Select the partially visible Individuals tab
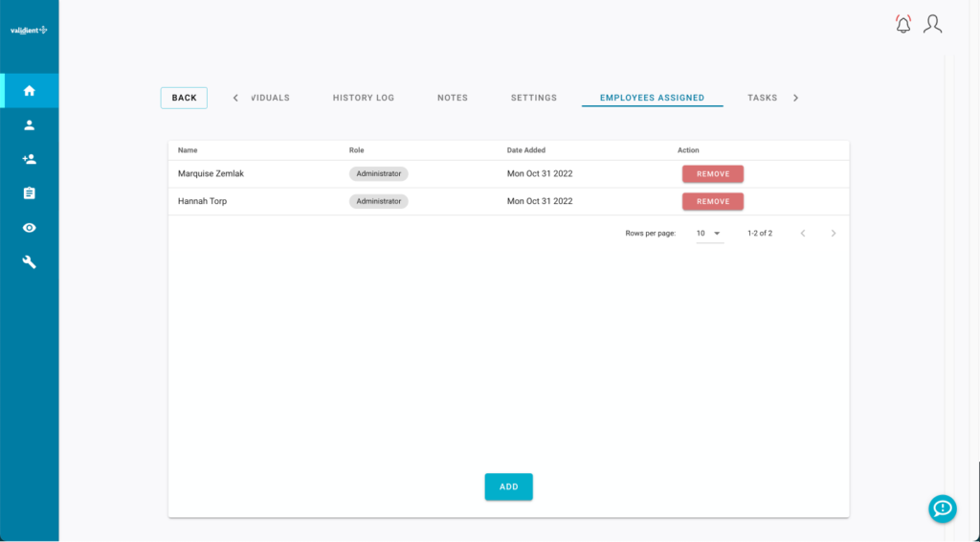This screenshot has width=980, height=542. pyautogui.click(x=270, y=98)
